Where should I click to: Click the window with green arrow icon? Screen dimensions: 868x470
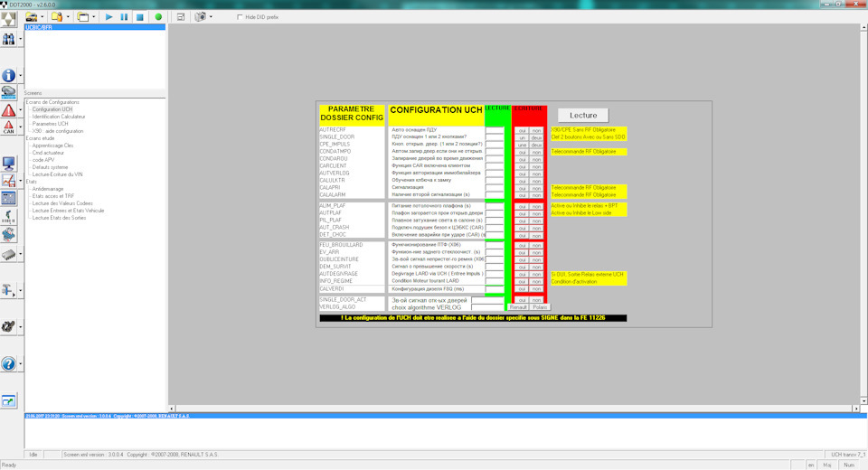pos(8,400)
